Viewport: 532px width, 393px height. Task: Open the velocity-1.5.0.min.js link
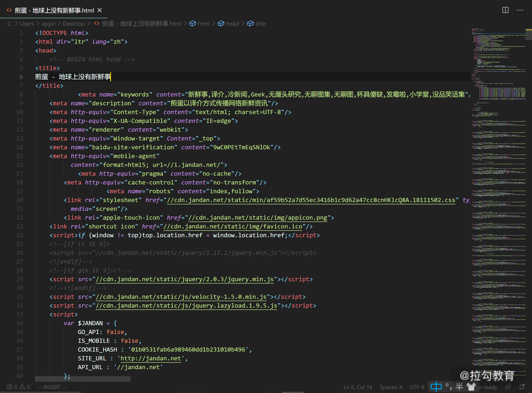181,297
